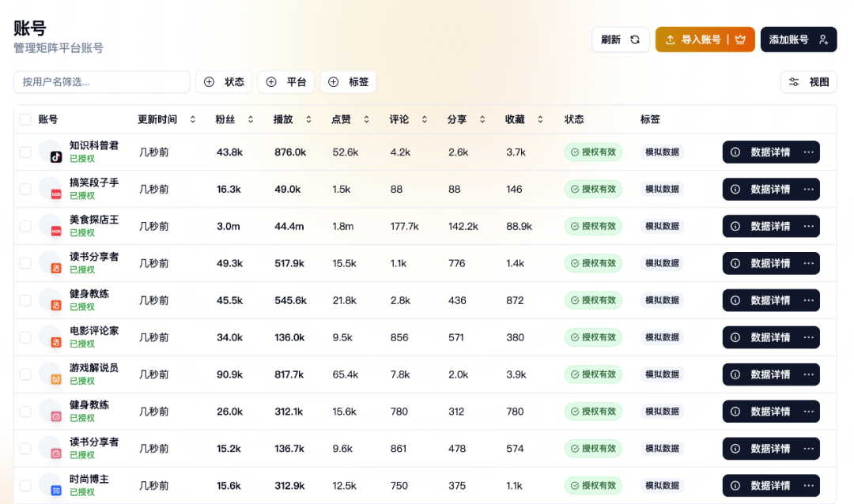Click the plus icon on 平台 filter

click(x=271, y=82)
